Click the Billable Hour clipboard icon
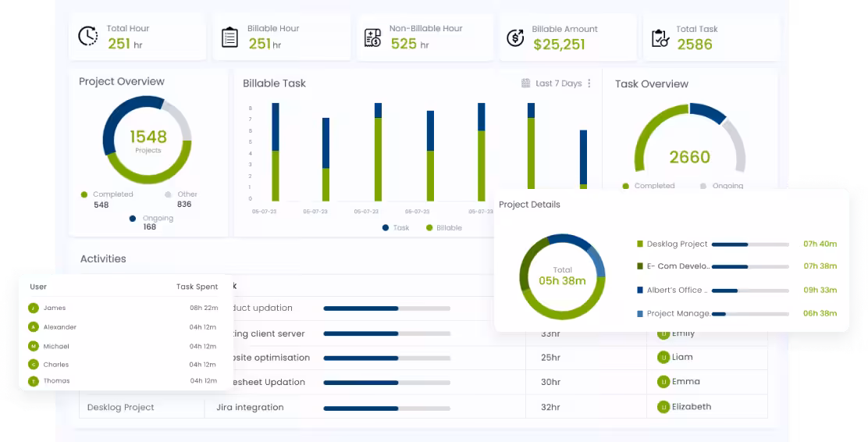The width and height of the screenshot is (868, 442). (x=229, y=37)
